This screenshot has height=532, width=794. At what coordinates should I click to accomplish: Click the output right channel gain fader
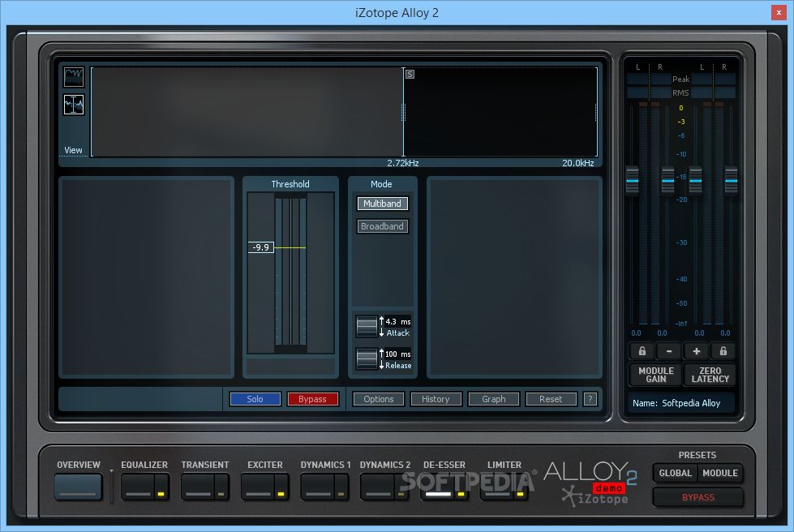[732, 180]
